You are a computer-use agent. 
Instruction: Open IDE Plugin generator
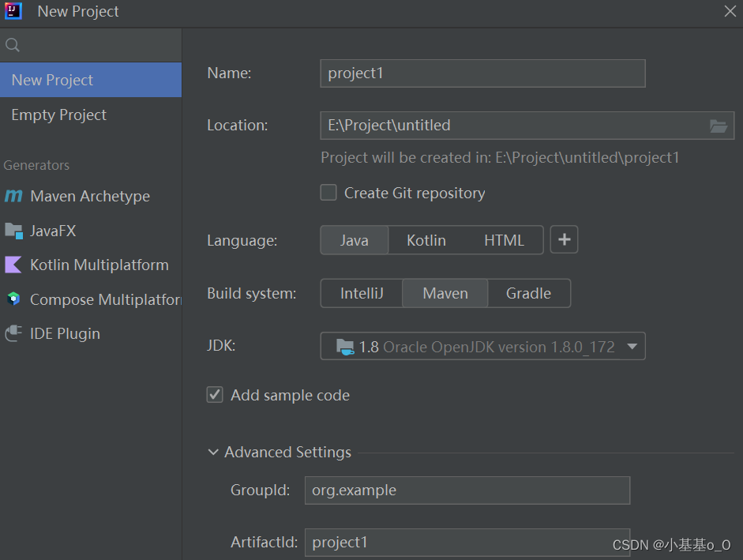point(91,333)
